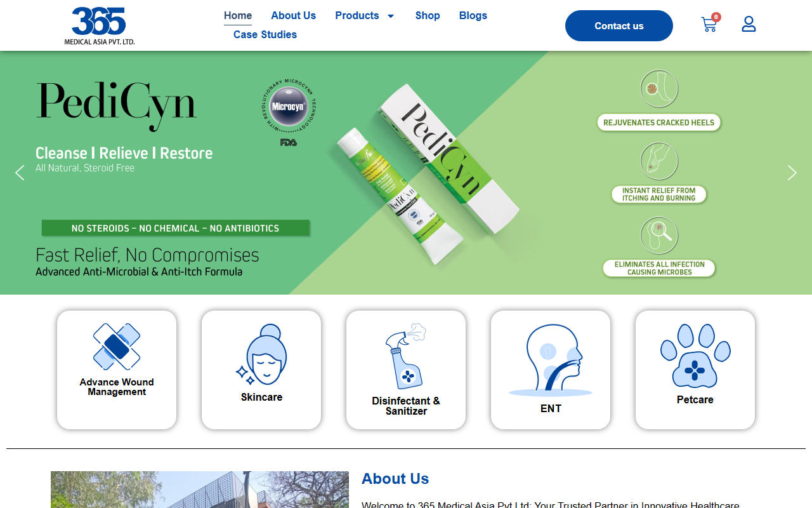This screenshot has height=508, width=812.
Task: Open Disinfectant & Sanitizer category label
Action: [406, 406]
